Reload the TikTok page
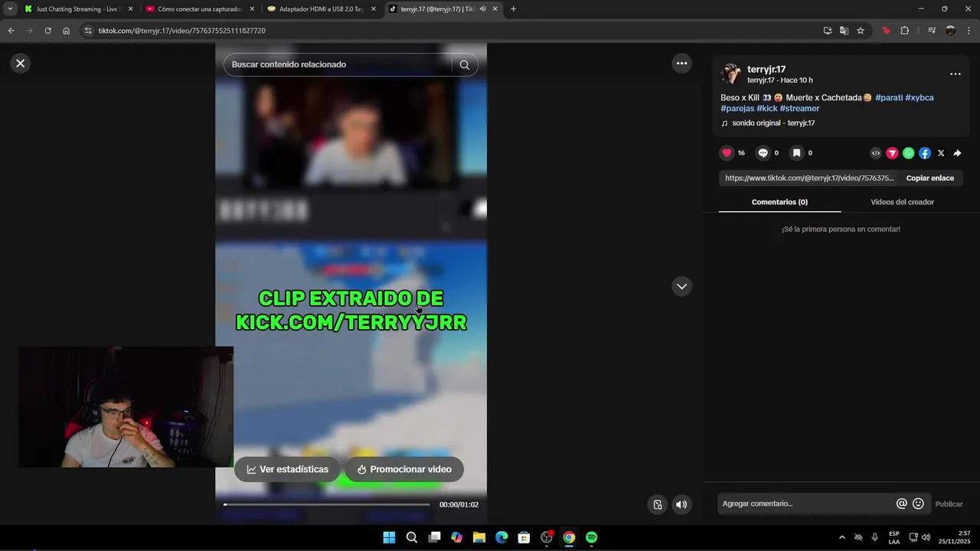980x551 pixels. 47,31
